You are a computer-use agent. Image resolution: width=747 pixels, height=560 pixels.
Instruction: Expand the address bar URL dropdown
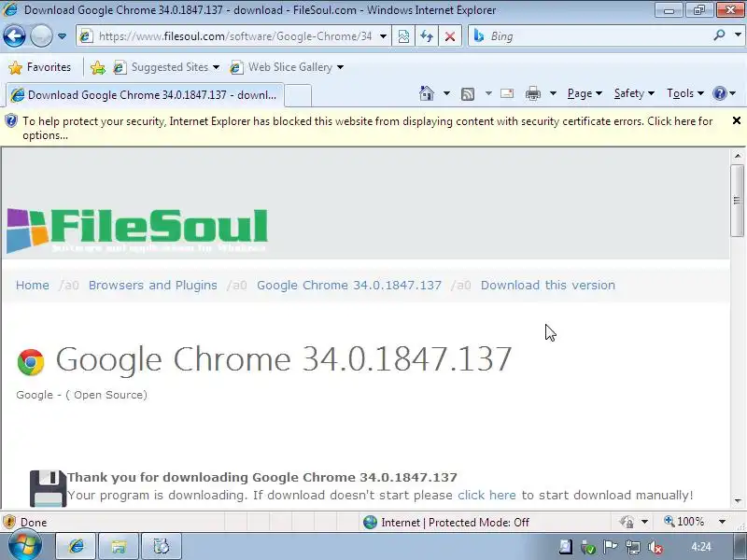pyautogui.click(x=383, y=36)
